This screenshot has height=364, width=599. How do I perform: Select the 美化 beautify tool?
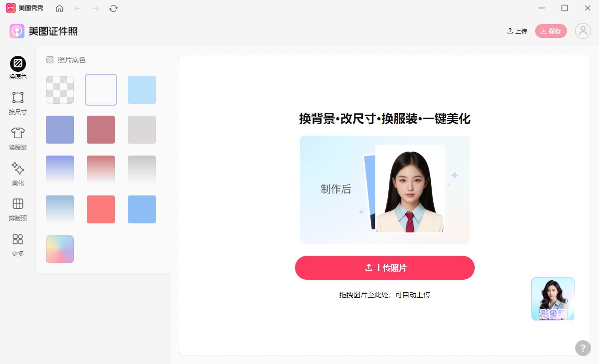click(18, 174)
